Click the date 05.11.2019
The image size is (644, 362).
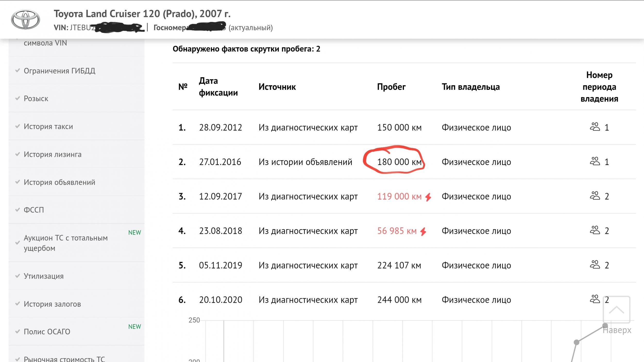point(221,265)
